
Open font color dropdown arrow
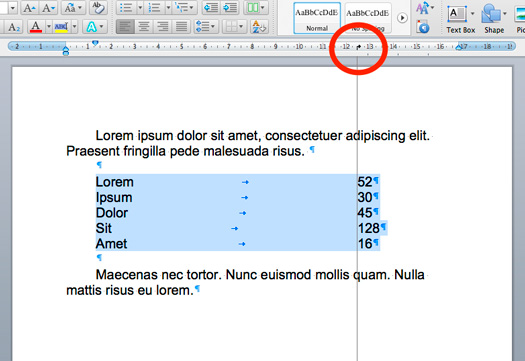49,26
